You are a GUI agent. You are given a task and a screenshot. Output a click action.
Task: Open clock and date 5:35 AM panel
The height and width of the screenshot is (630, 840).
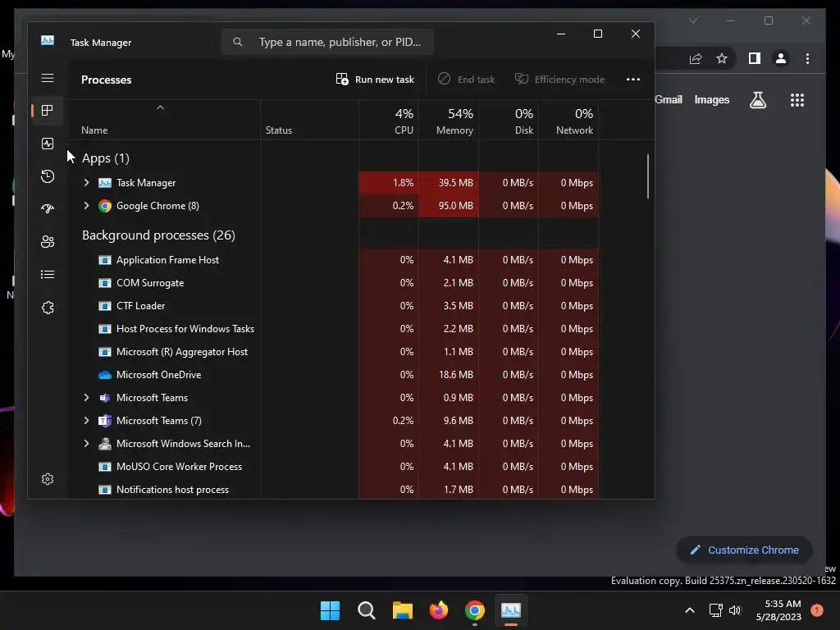[778, 610]
